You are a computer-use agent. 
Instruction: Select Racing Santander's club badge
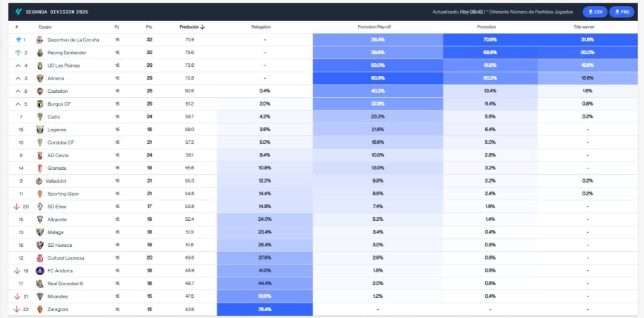pos(39,53)
